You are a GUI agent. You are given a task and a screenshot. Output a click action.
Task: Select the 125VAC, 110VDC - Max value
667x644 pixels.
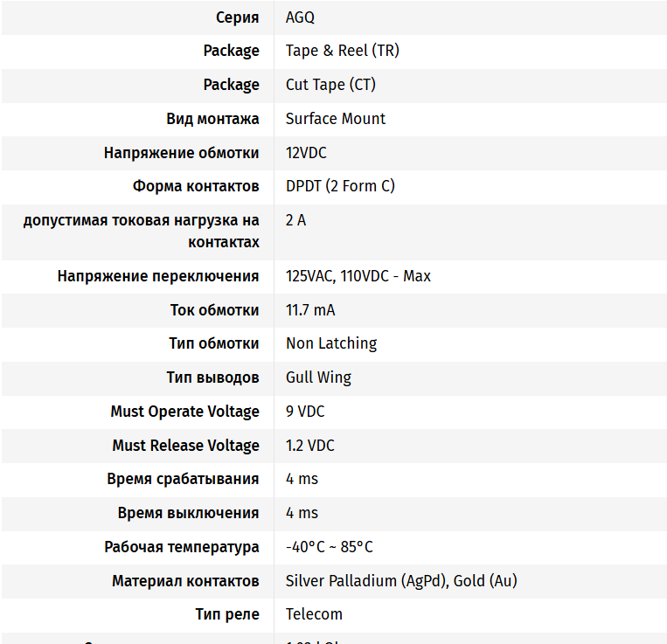pyautogui.click(x=358, y=276)
